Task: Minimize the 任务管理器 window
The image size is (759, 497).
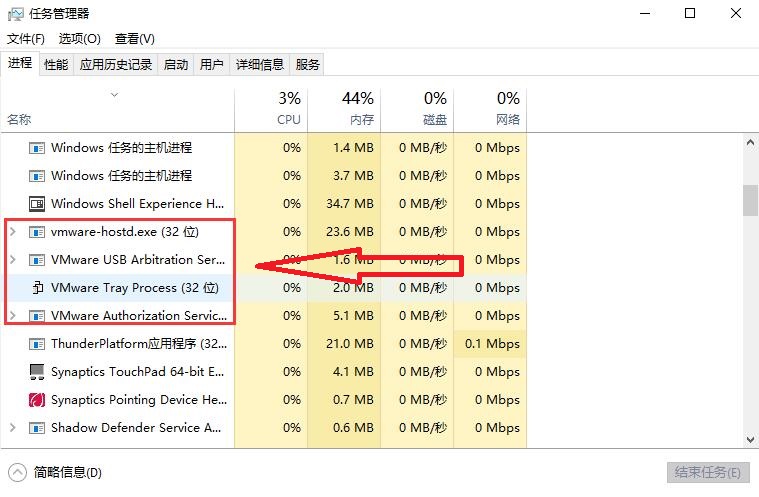Action: coord(645,14)
